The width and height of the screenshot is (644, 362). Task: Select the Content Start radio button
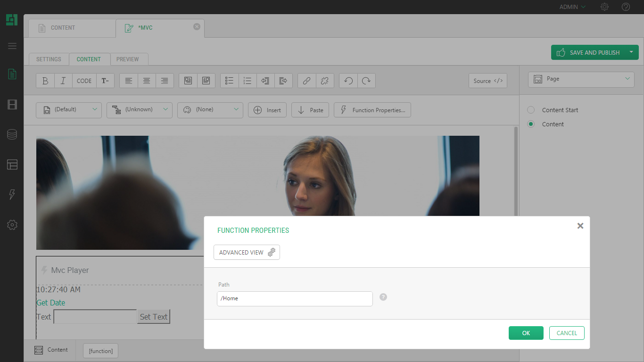[x=531, y=110]
